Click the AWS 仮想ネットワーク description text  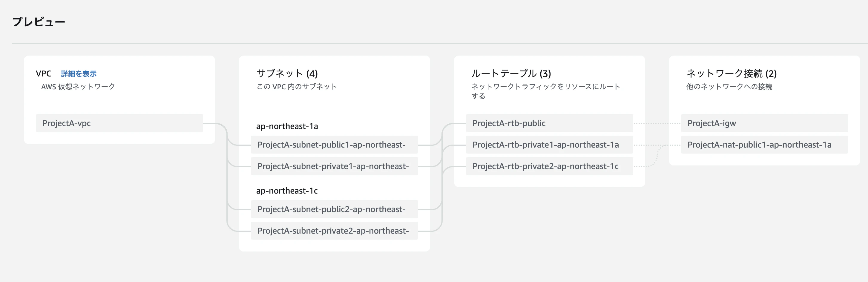point(78,87)
